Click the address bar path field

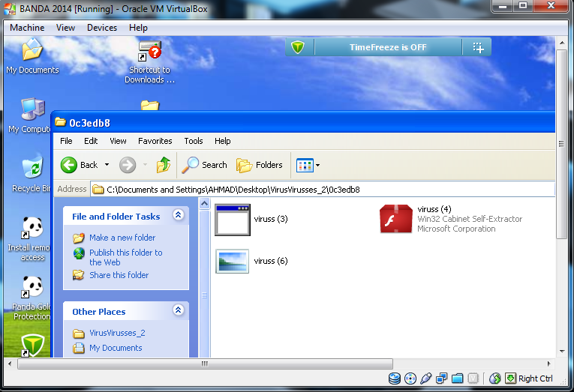point(322,190)
